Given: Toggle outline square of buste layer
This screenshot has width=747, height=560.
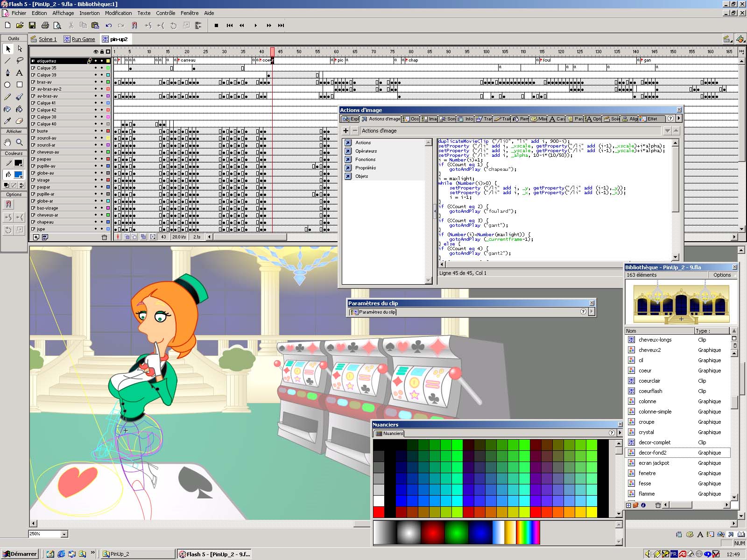Looking at the screenshot, I should (x=108, y=131).
